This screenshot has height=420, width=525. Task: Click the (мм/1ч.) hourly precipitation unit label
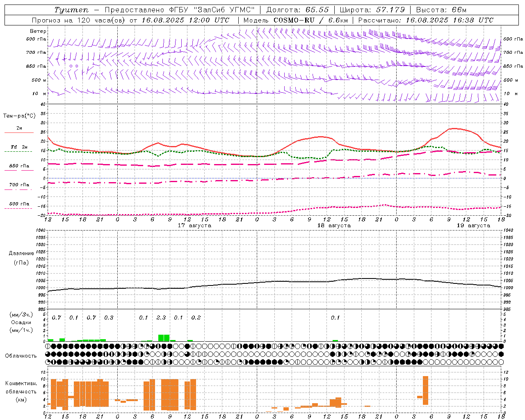pyautogui.click(x=21, y=330)
